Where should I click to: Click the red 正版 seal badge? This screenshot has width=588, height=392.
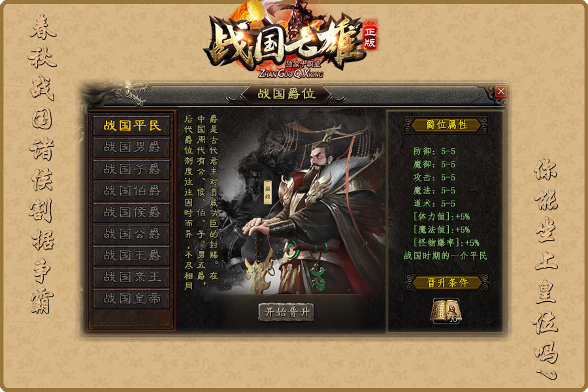pos(370,37)
